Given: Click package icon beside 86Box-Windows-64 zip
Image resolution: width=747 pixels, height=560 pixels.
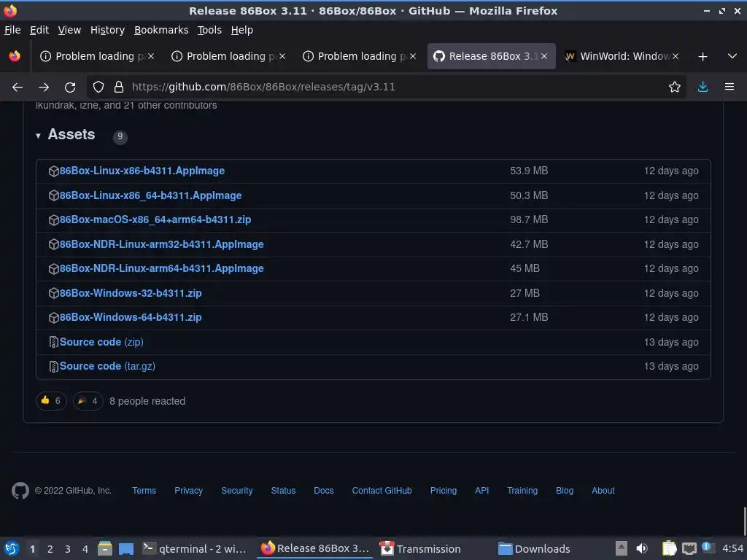Looking at the screenshot, I should point(54,318).
